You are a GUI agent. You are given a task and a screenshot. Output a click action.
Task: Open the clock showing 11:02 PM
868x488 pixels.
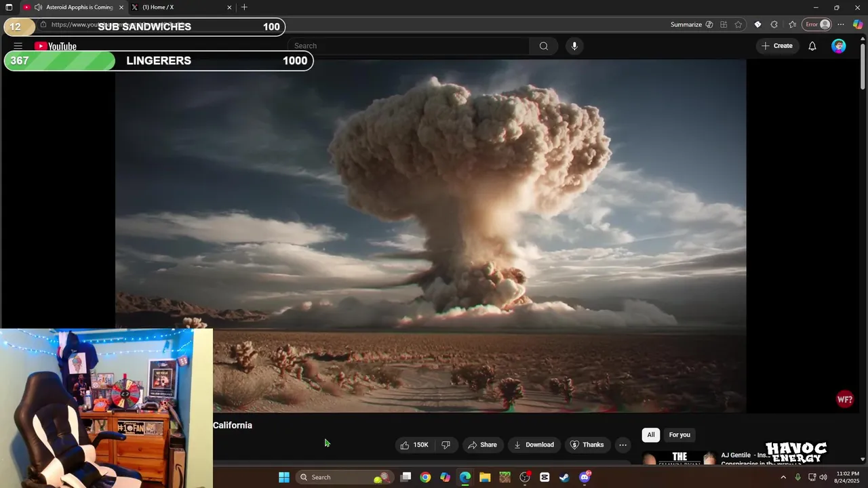coord(848,477)
